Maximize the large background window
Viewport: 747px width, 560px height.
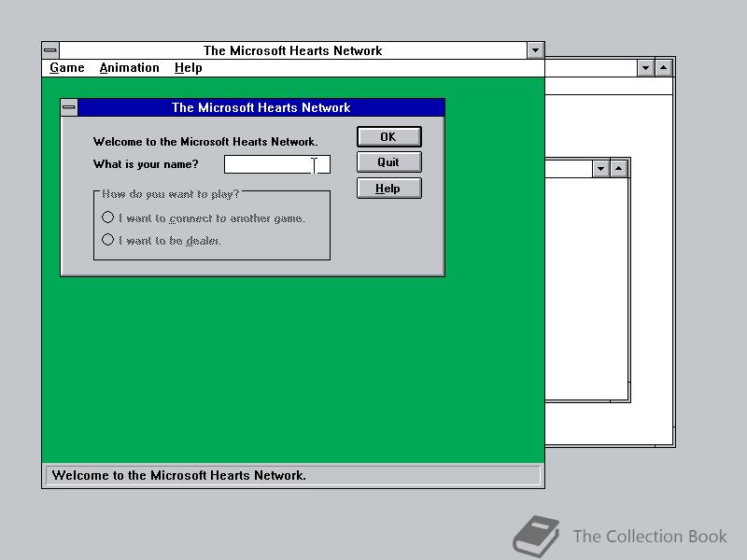tap(664, 68)
